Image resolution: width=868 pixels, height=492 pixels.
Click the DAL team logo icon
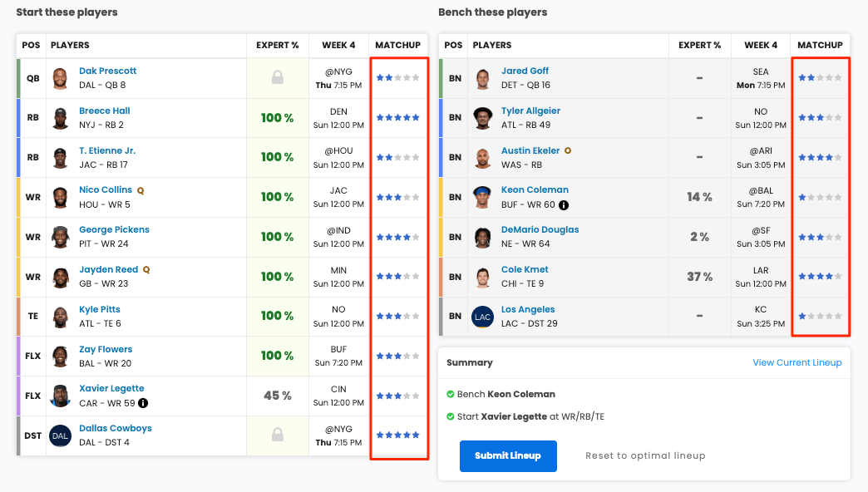coord(61,435)
